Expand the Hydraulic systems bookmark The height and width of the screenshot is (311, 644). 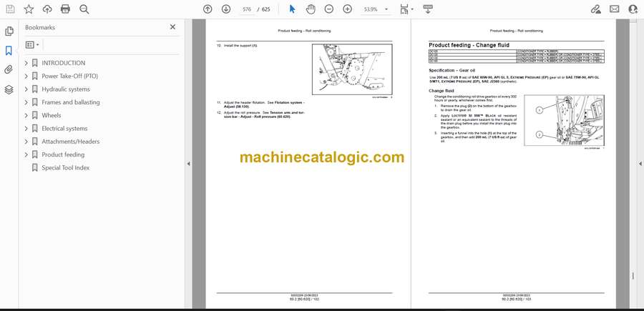tap(26, 89)
